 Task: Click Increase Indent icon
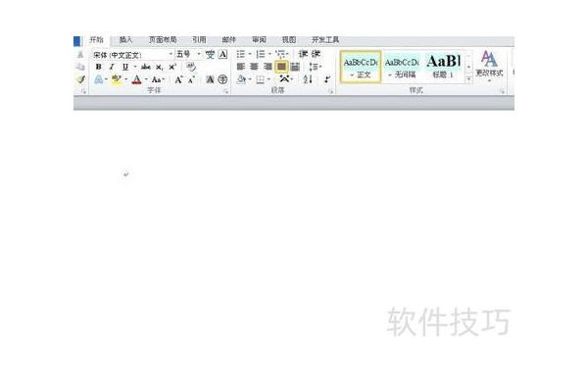317,54
